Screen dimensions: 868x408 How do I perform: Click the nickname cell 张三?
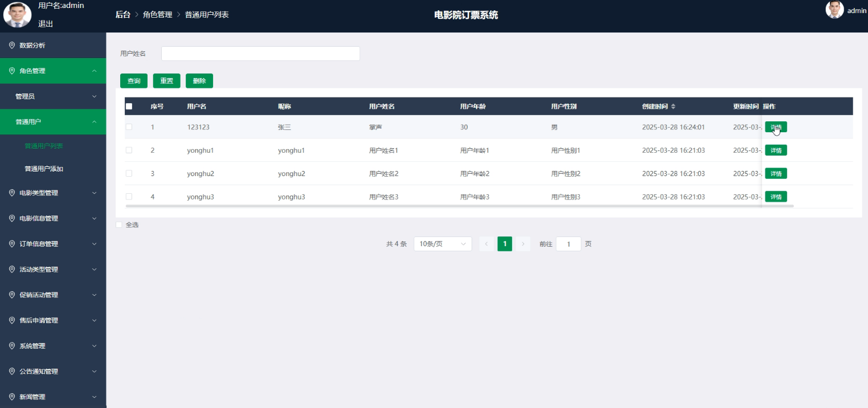(x=284, y=127)
